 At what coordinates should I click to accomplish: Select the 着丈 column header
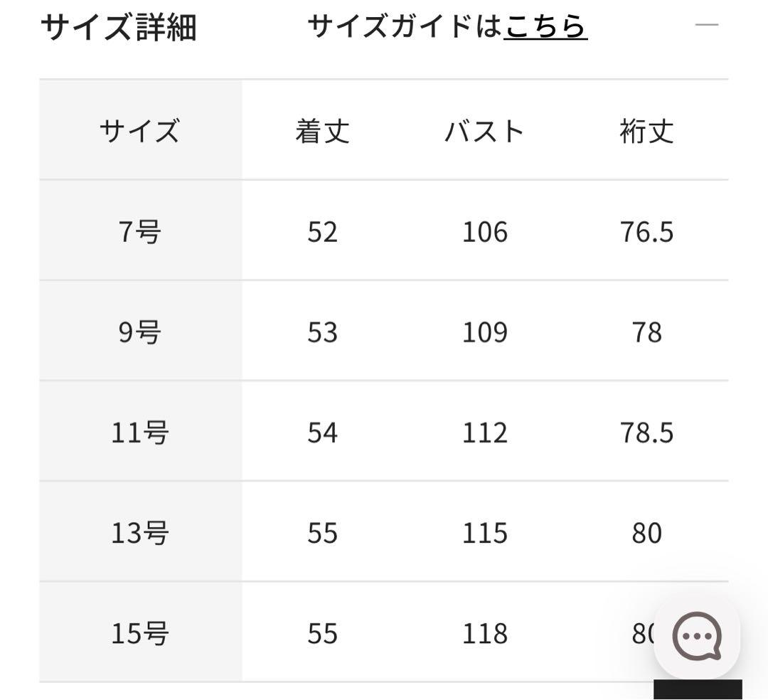(322, 132)
